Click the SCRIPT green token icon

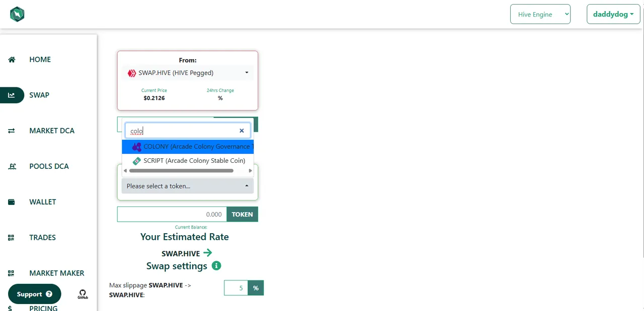(136, 161)
